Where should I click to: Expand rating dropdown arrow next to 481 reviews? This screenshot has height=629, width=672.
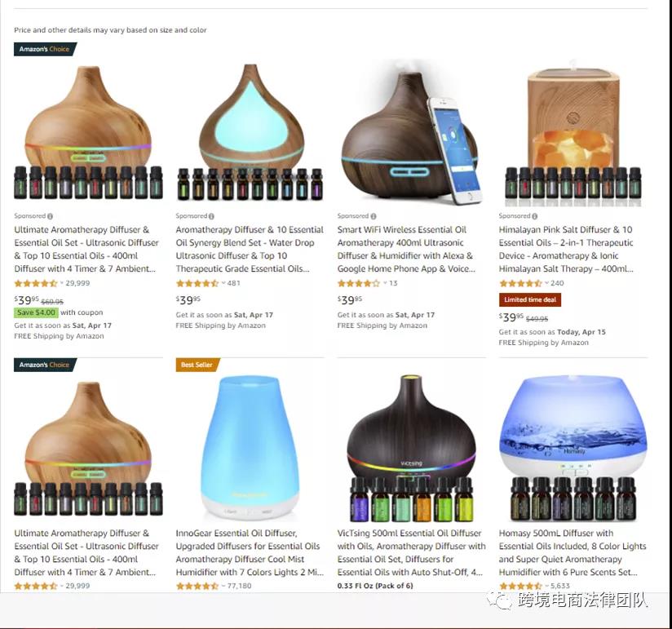click(x=223, y=283)
